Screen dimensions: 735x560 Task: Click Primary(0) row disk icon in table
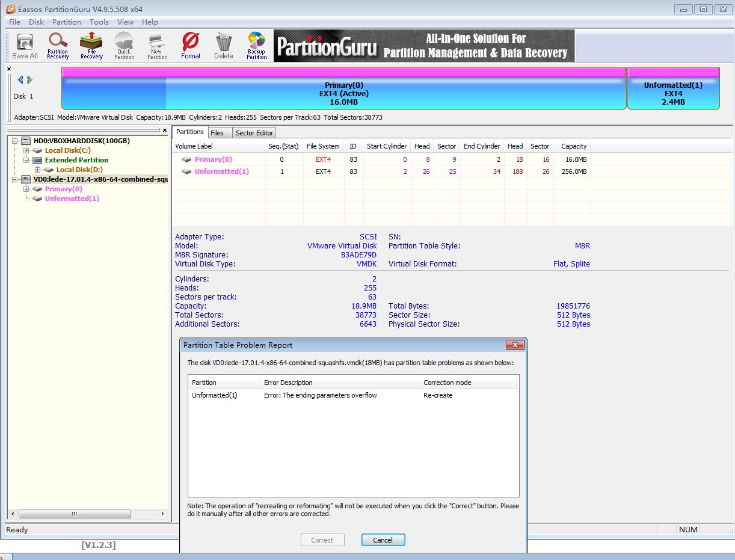[186, 159]
